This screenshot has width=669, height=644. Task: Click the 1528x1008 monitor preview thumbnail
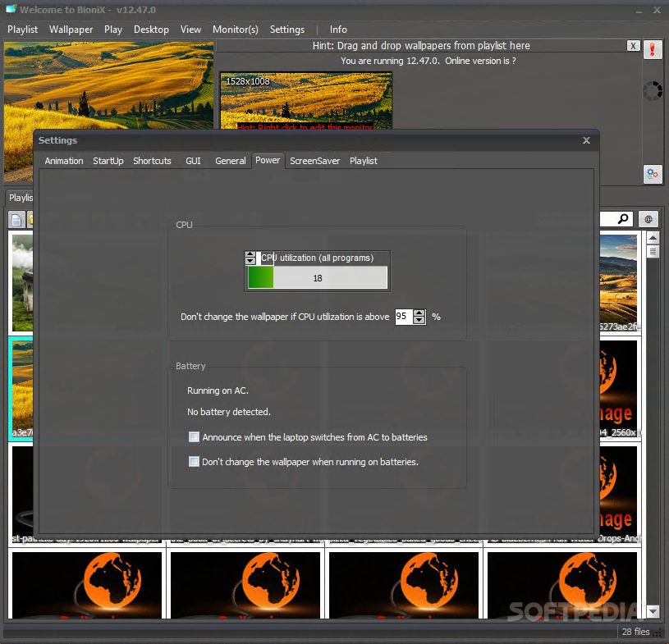[306, 101]
